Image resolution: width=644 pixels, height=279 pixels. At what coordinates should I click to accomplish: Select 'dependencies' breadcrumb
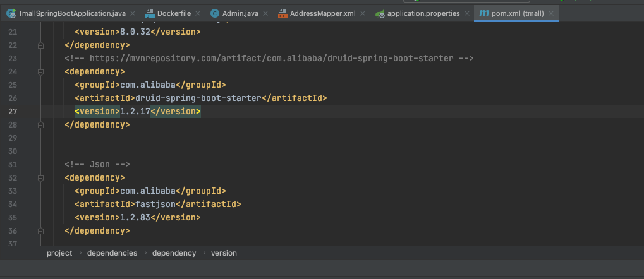(112, 253)
